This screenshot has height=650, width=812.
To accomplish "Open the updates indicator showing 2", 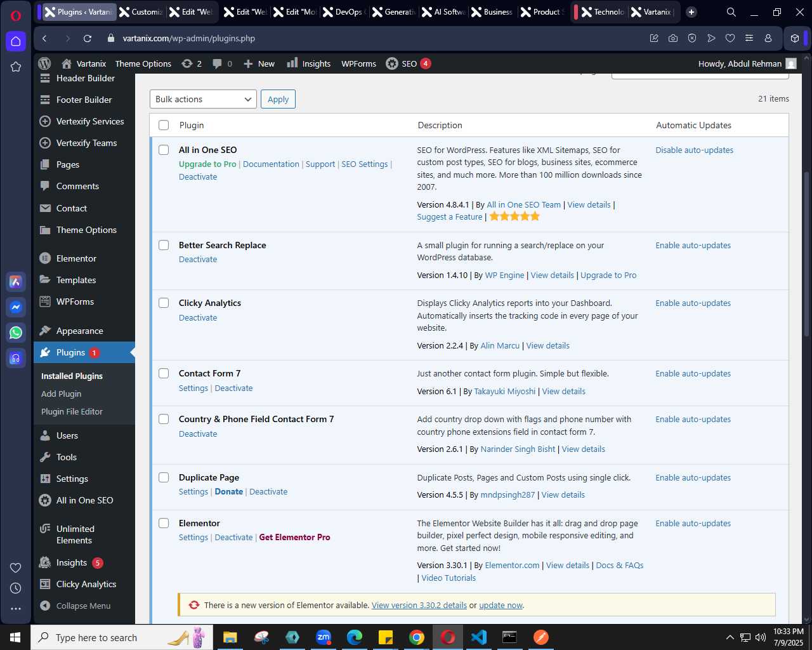I will 191,63.
